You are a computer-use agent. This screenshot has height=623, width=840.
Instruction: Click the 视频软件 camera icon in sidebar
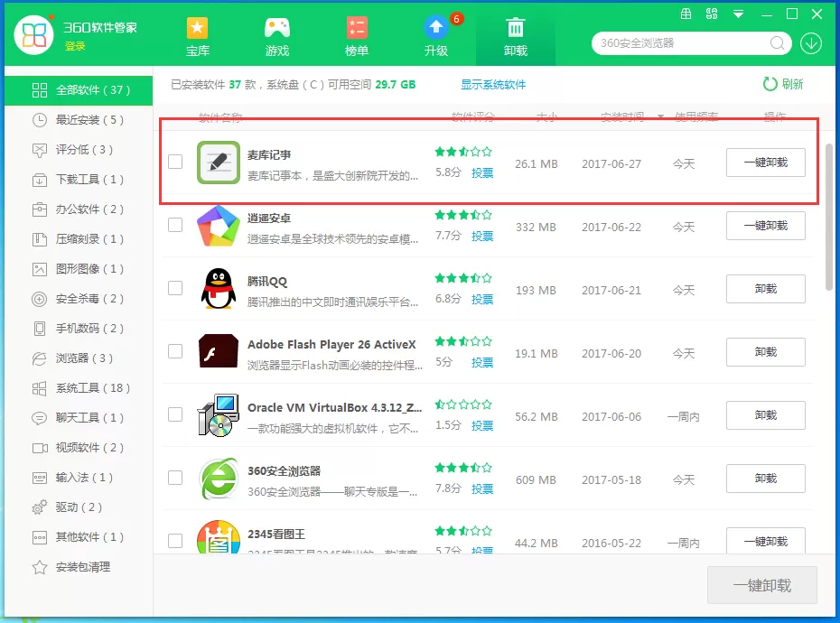pyautogui.click(x=40, y=448)
